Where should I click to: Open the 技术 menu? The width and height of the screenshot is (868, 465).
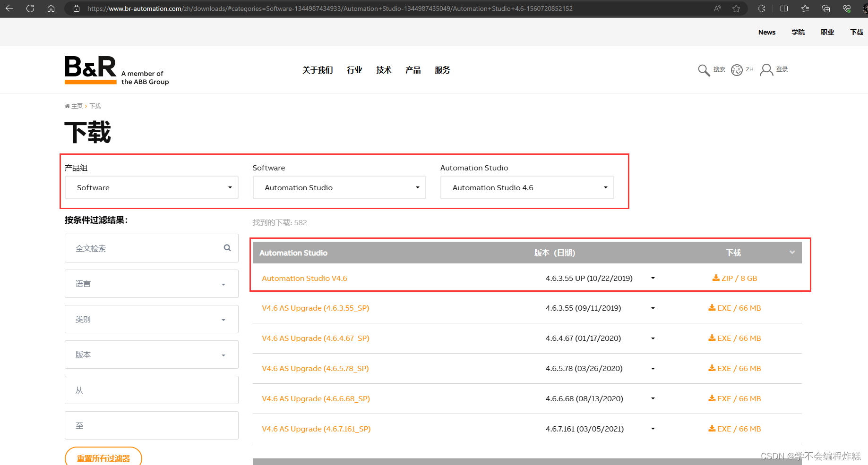(384, 70)
